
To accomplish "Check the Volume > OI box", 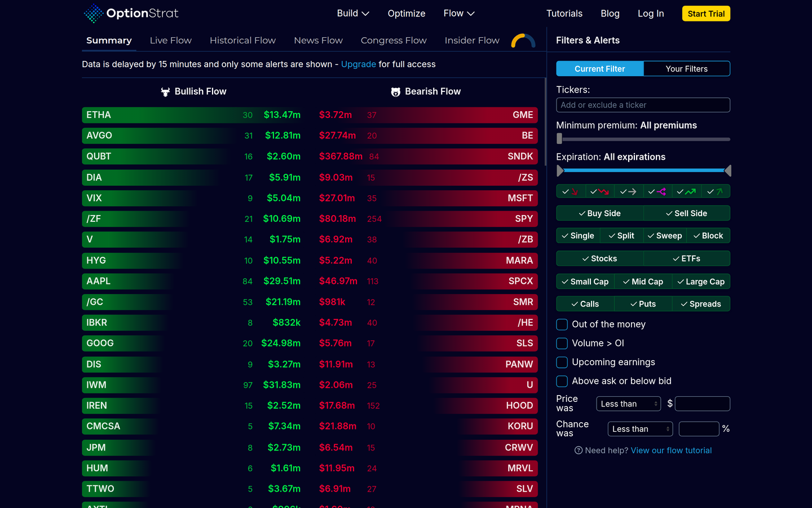I will [x=562, y=343].
